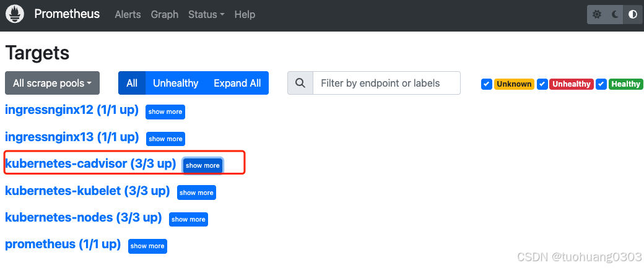
Task: Filter targets to Unhealthy only
Action: click(176, 83)
